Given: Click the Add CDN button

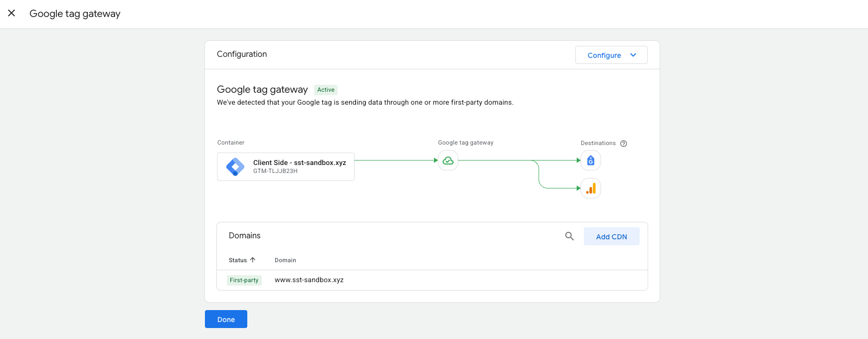Looking at the screenshot, I should pyautogui.click(x=612, y=236).
